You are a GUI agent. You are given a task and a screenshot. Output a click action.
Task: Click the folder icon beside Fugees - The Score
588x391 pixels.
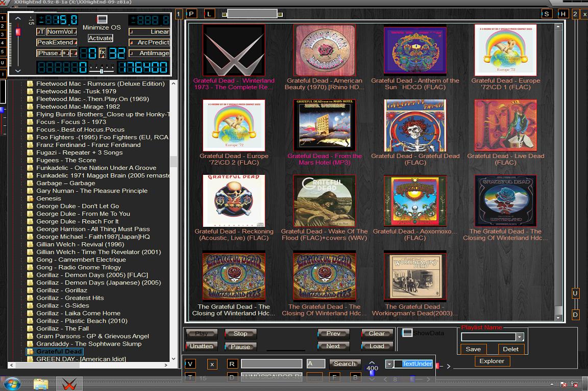(30, 160)
